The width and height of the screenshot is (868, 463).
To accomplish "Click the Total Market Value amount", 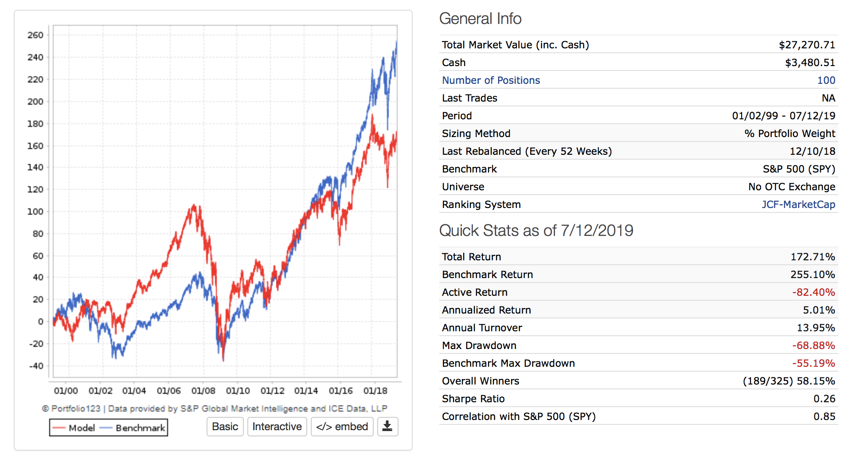I will click(x=806, y=45).
